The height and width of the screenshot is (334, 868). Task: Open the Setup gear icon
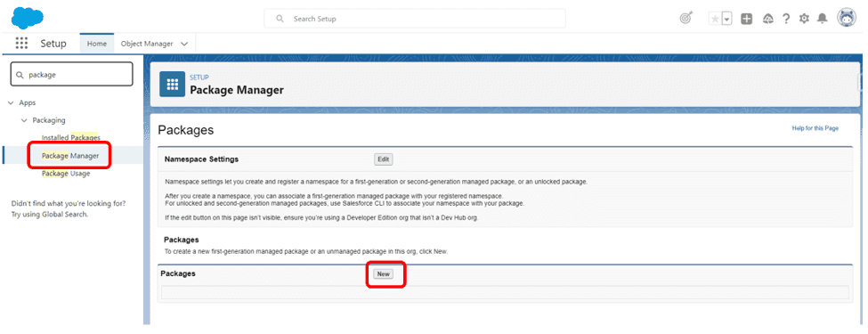(804, 19)
